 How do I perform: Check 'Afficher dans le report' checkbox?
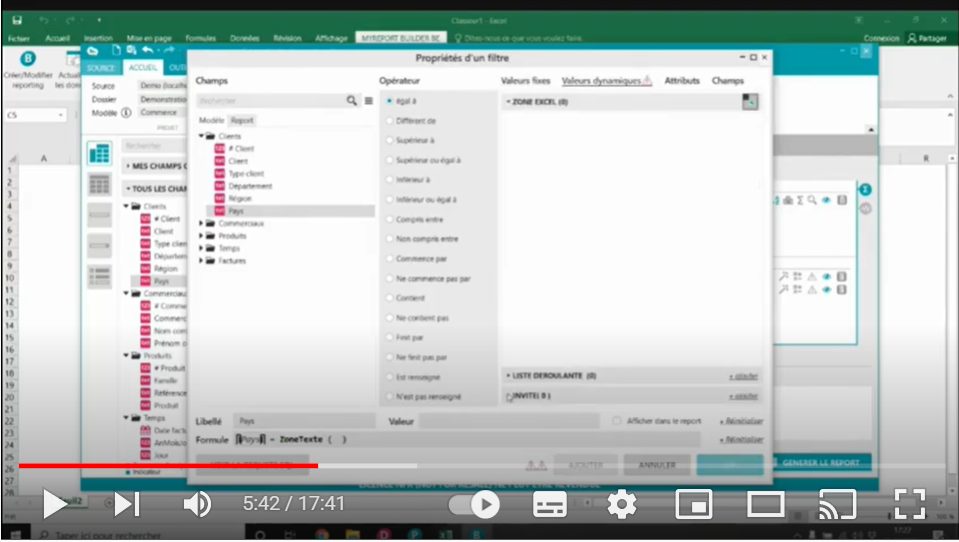617,421
